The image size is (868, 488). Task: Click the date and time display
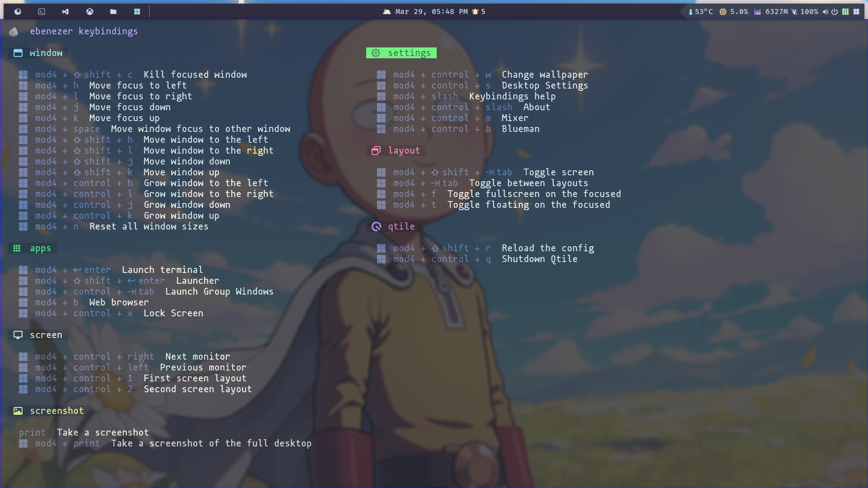coord(431,12)
